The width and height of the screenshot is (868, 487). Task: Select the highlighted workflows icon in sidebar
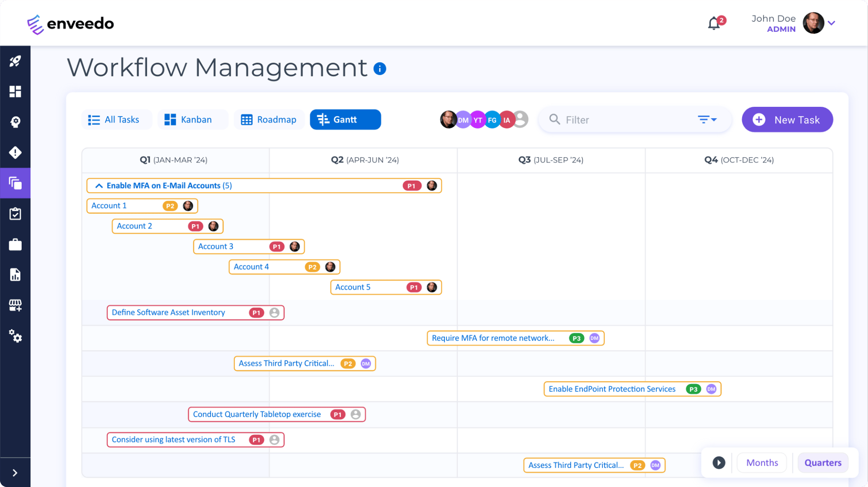coord(16,183)
